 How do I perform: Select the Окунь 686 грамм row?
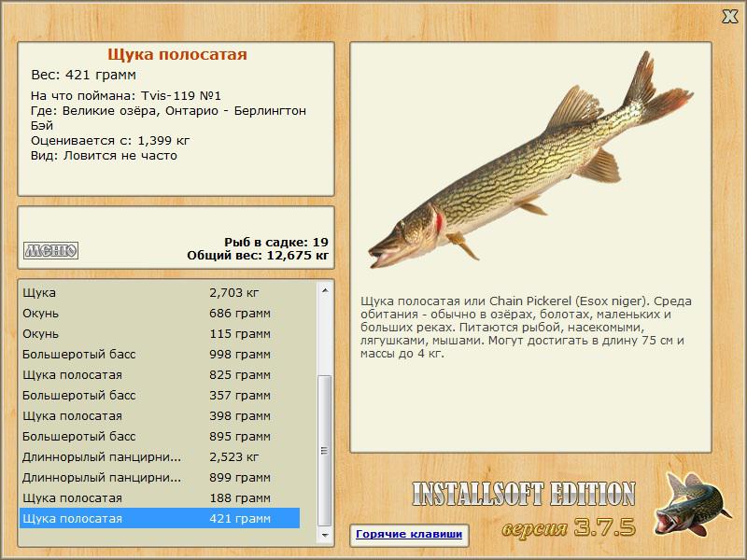(160, 314)
